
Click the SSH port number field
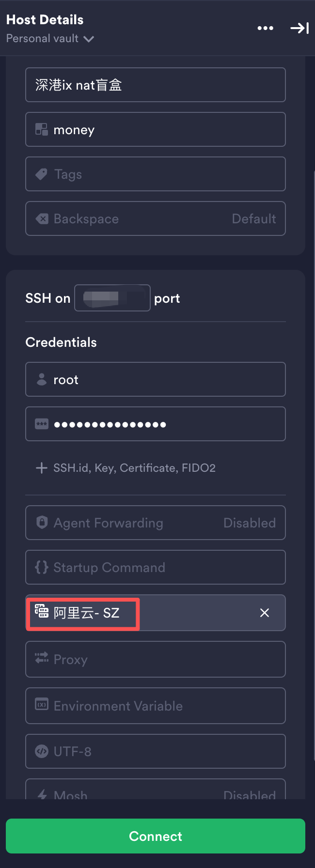[112, 298]
